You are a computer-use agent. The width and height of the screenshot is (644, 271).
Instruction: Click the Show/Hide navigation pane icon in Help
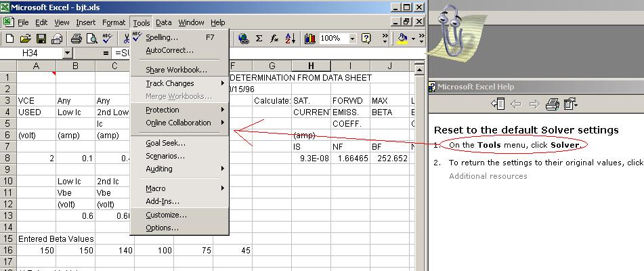point(498,104)
